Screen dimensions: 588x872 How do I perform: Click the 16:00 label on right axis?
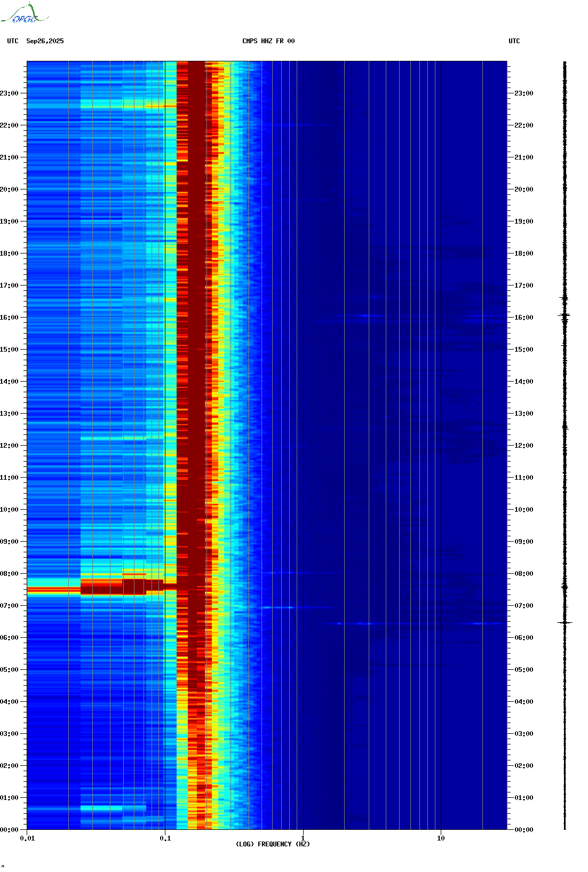[523, 318]
